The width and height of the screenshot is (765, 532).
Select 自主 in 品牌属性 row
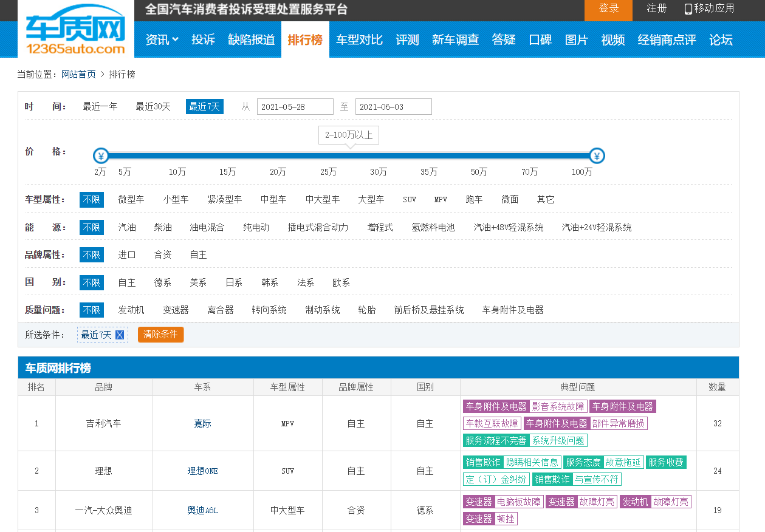pos(199,254)
